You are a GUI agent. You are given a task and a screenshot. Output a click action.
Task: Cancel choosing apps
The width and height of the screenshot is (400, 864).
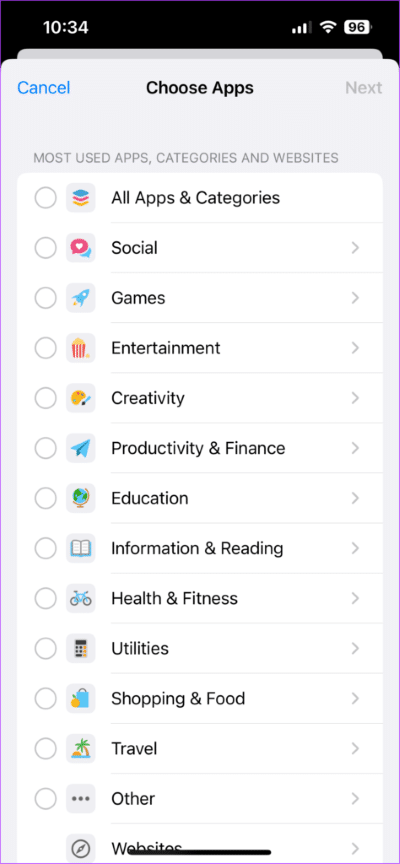point(44,88)
